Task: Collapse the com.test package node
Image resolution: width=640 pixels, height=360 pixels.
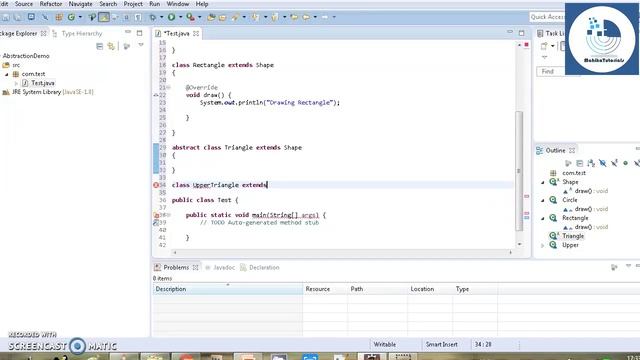Action: click(x=7, y=74)
